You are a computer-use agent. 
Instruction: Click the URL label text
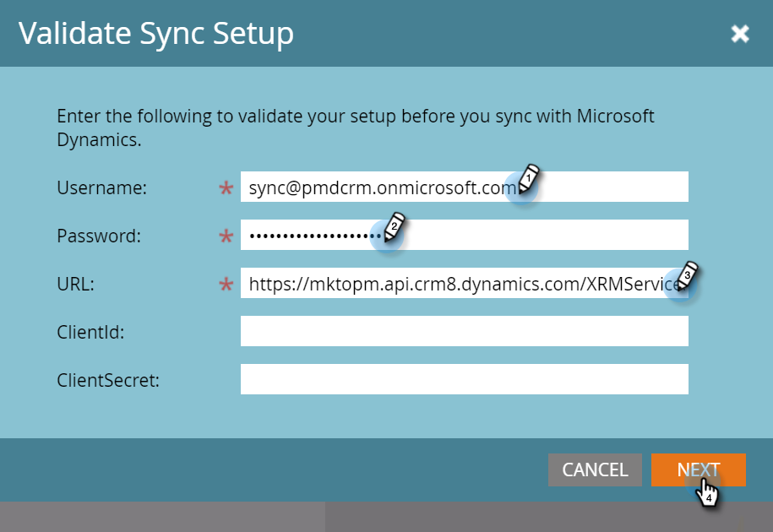click(75, 285)
